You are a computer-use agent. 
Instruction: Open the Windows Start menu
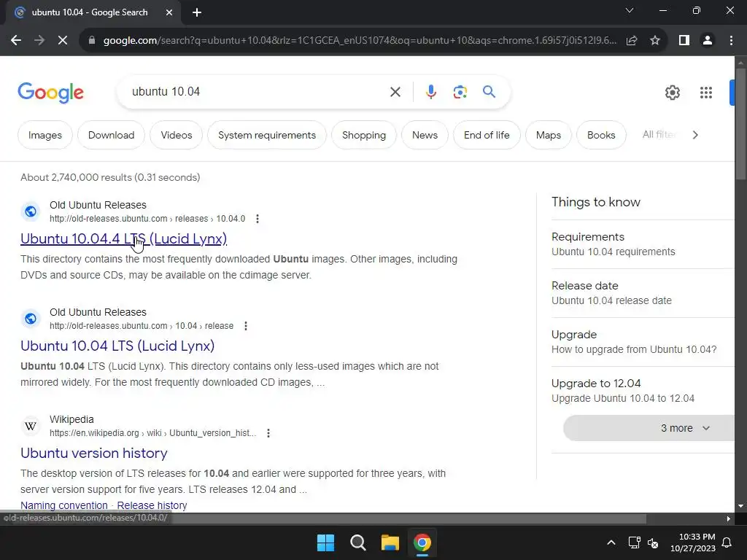(x=326, y=542)
